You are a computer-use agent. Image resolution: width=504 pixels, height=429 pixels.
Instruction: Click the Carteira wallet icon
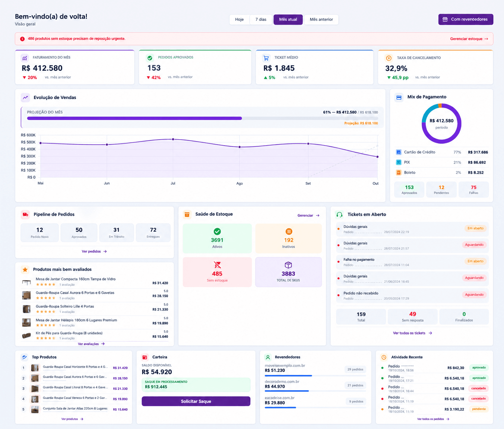click(x=145, y=357)
